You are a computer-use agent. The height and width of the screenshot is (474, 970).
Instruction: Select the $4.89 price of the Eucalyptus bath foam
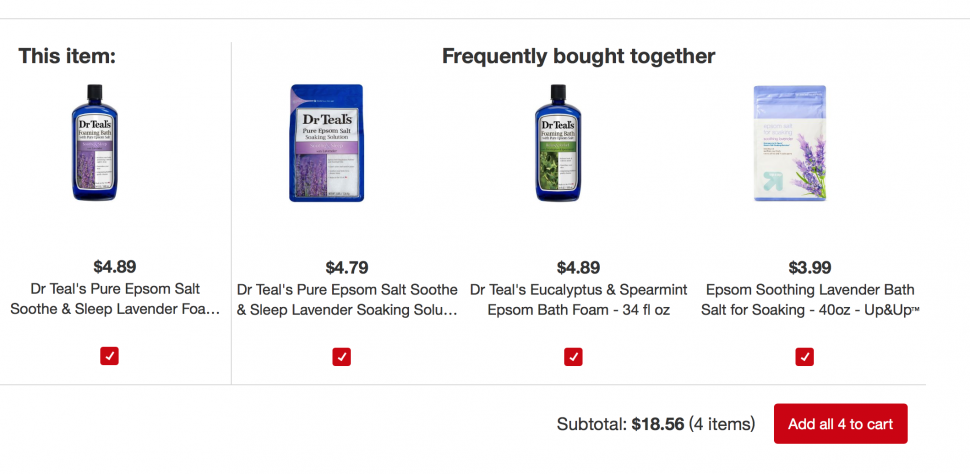click(x=578, y=267)
